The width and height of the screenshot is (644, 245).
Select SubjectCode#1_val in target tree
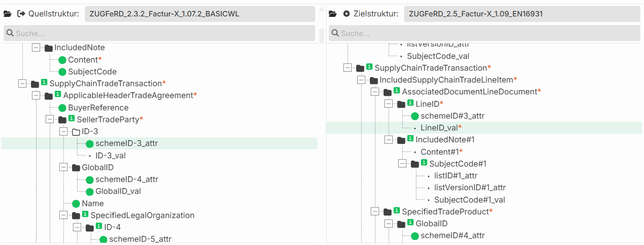point(469,200)
